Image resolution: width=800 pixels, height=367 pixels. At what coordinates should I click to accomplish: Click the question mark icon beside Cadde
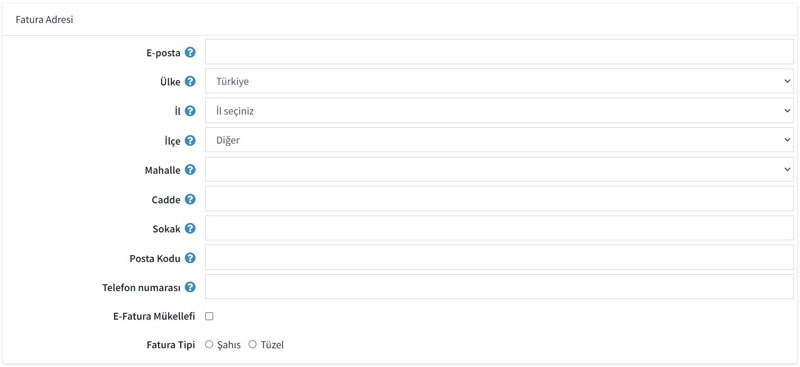click(190, 199)
